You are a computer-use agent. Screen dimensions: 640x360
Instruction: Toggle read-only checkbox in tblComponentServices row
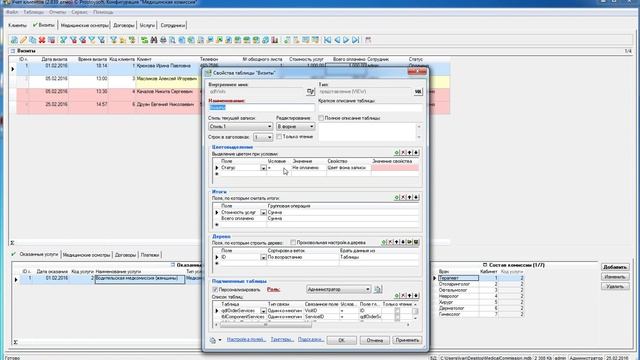397,317
